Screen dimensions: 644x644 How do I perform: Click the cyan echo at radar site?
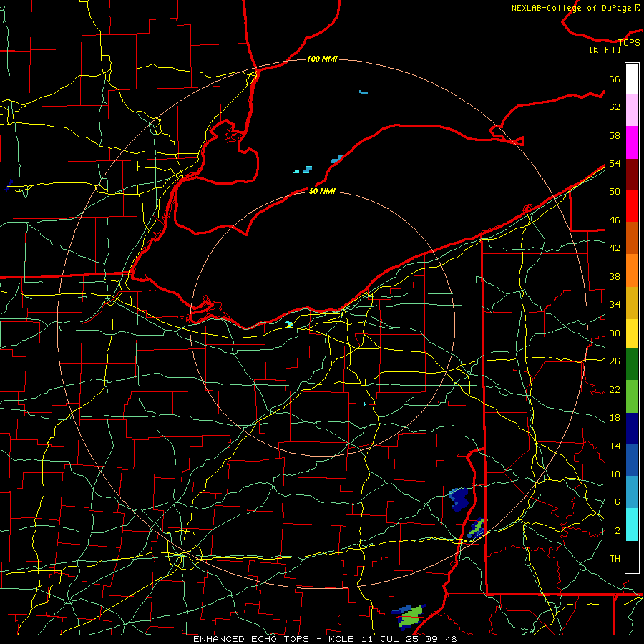point(289,324)
